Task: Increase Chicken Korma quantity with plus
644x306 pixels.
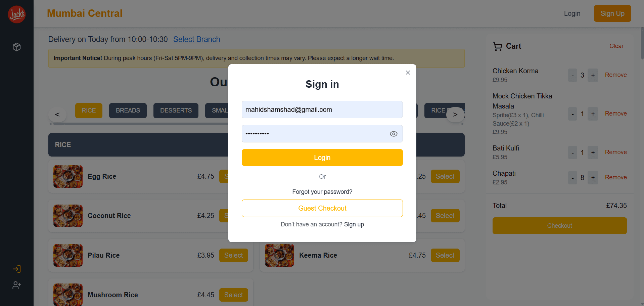Action: pos(593,75)
